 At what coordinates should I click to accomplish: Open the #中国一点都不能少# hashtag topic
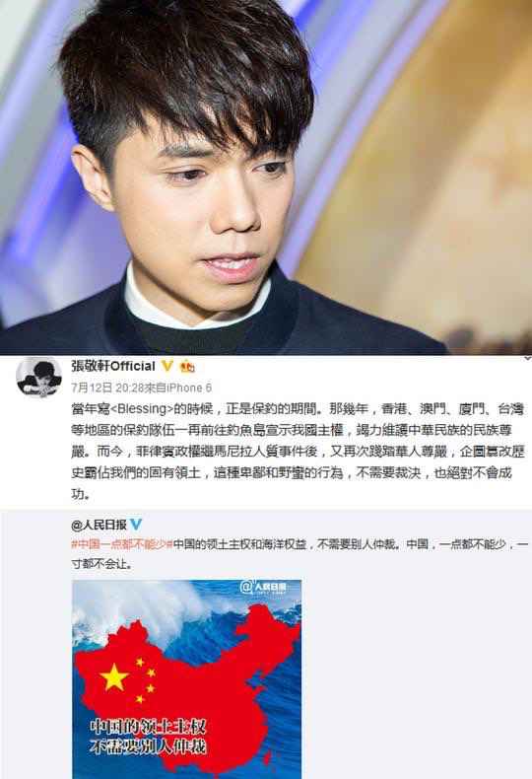tap(121, 544)
